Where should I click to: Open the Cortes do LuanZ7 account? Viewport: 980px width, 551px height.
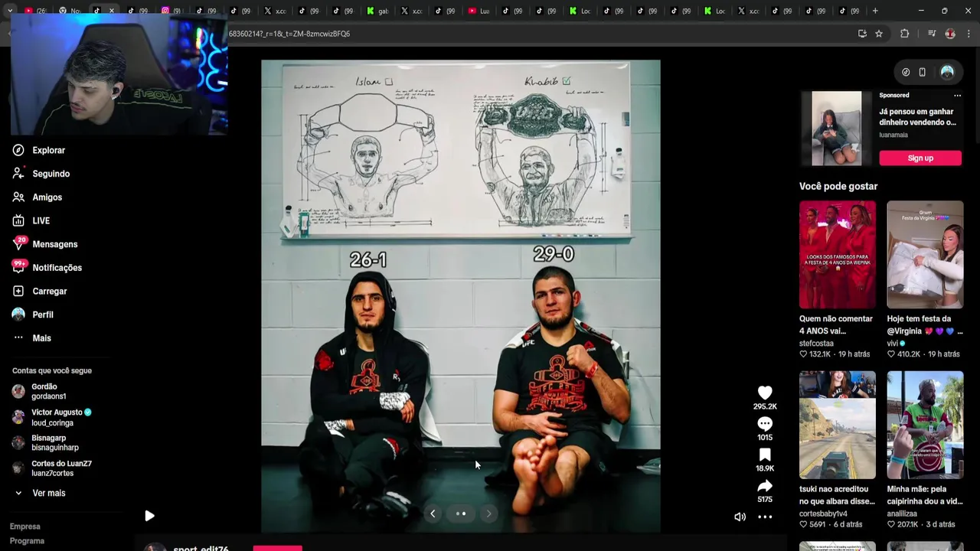point(51,468)
